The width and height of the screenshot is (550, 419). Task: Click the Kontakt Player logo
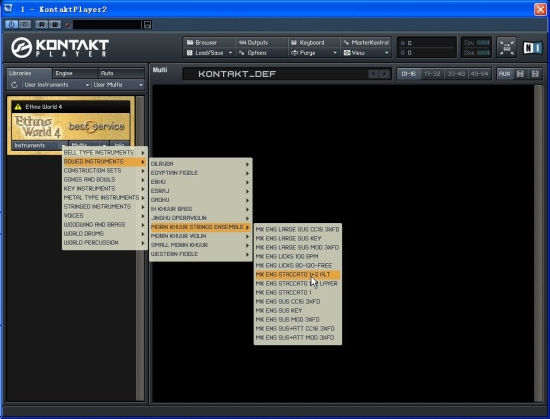pos(60,47)
